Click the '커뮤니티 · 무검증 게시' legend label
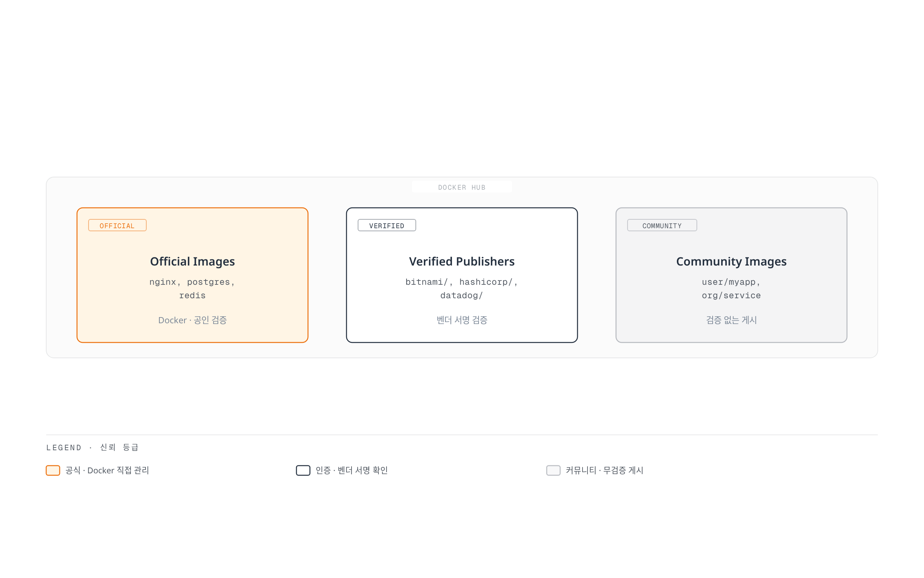The image size is (924, 578). [x=605, y=471]
